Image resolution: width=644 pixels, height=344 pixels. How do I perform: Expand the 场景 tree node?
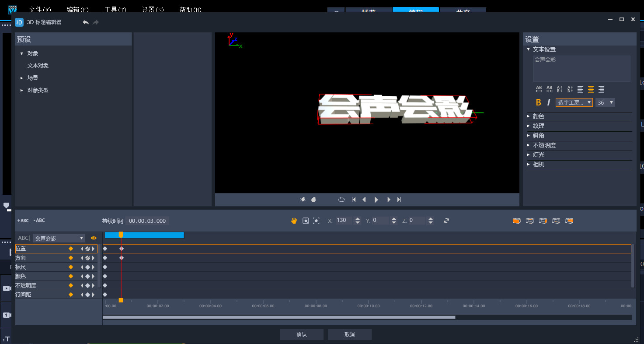(x=21, y=78)
